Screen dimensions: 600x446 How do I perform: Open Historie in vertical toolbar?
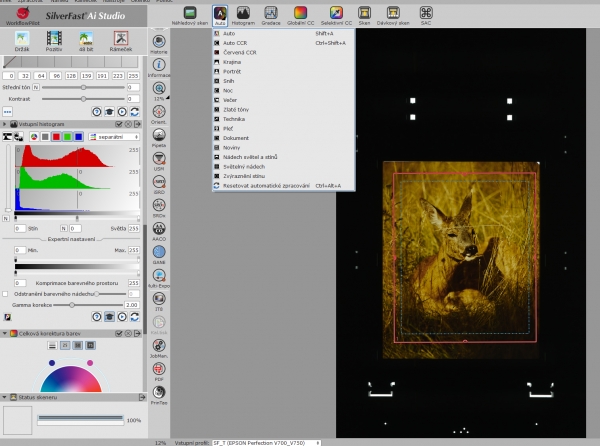click(x=159, y=44)
